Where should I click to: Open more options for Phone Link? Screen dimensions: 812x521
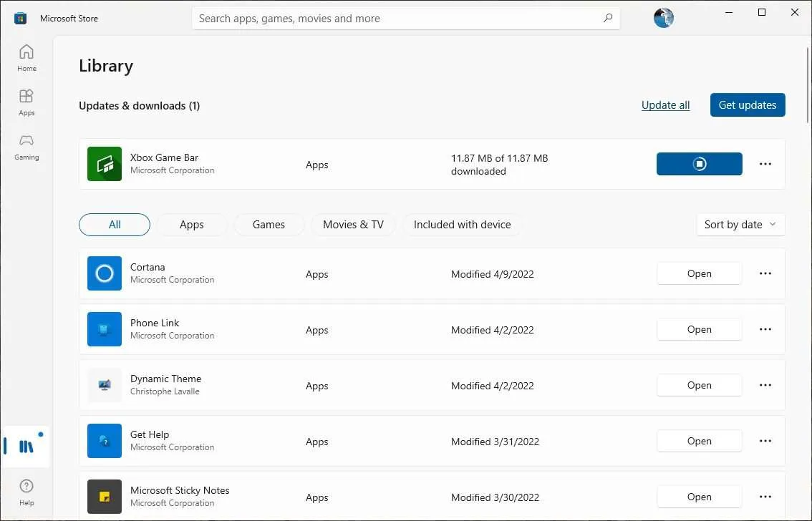pyautogui.click(x=765, y=329)
